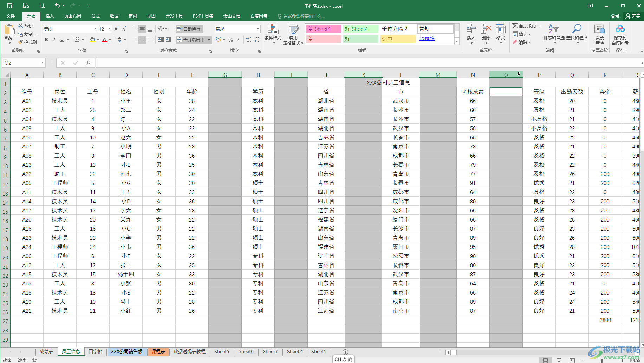644x363 pixels.
Task: Select column header G
Action: click(x=225, y=75)
